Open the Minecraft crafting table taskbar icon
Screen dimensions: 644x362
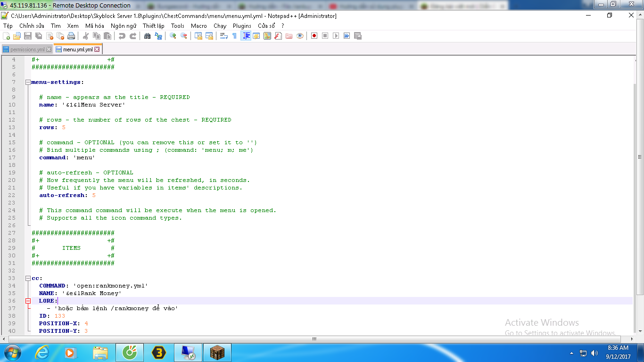click(x=217, y=353)
